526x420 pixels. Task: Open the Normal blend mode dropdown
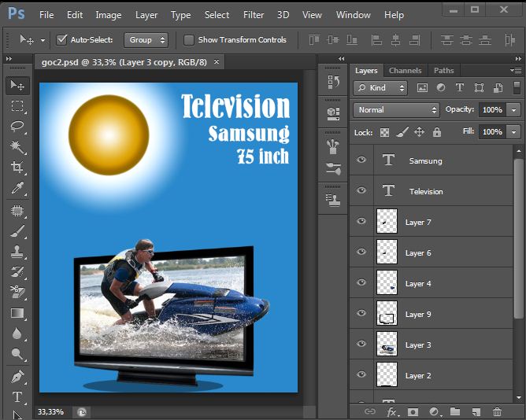pyautogui.click(x=396, y=110)
